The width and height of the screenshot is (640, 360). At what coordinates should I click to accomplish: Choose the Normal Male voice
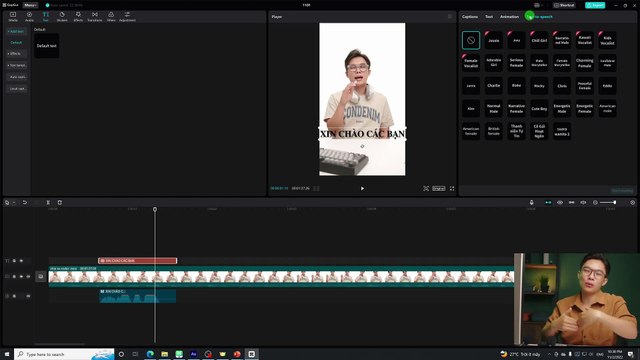(x=494, y=109)
